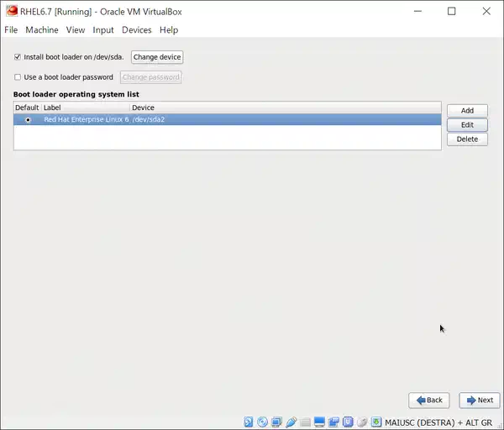Select the Red Hat Enterprise Linux 6 label
504x430 pixels.
[87, 119]
